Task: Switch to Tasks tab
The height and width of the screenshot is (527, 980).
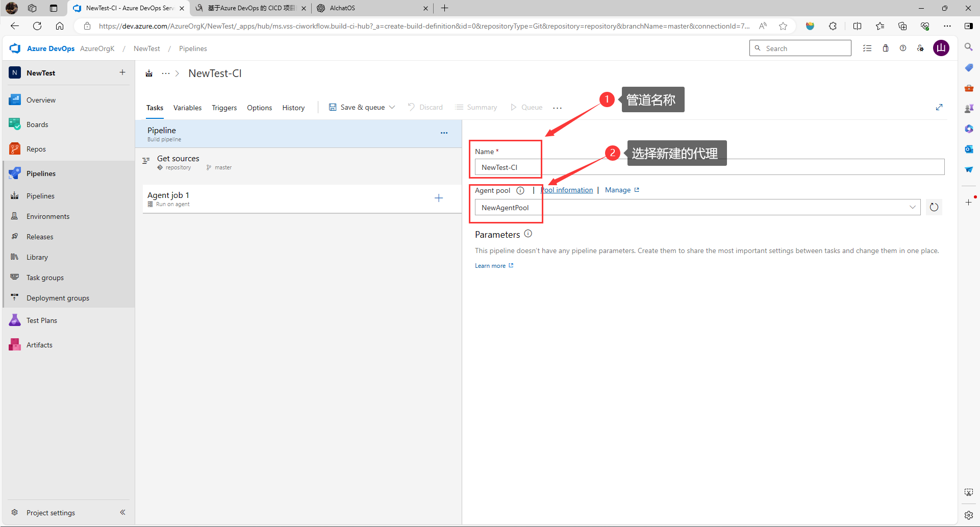Action: [x=155, y=108]
